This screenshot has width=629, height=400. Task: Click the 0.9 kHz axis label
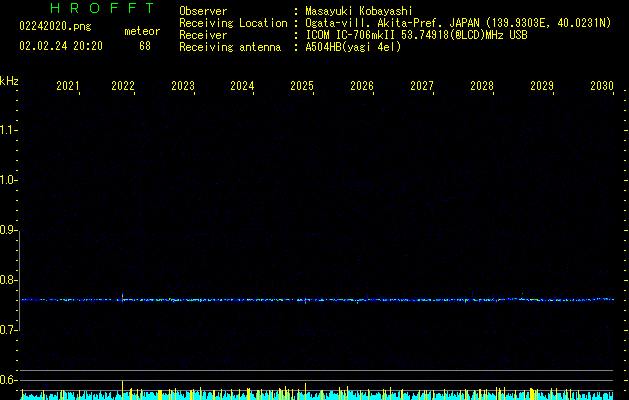coord(7,230)
